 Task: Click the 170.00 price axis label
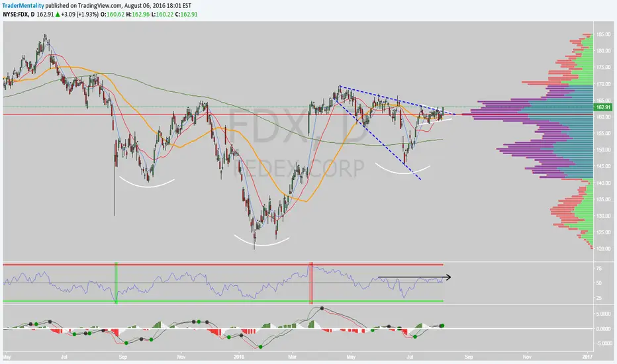(x=603, y=84)
